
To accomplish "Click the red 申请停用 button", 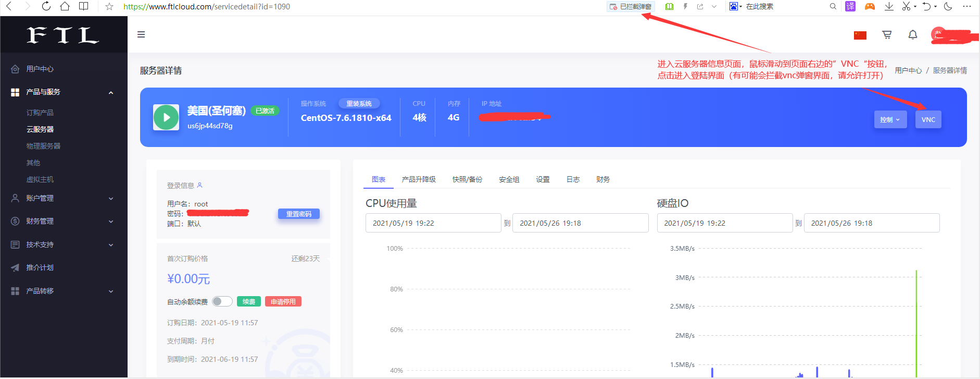I will 283,301.
